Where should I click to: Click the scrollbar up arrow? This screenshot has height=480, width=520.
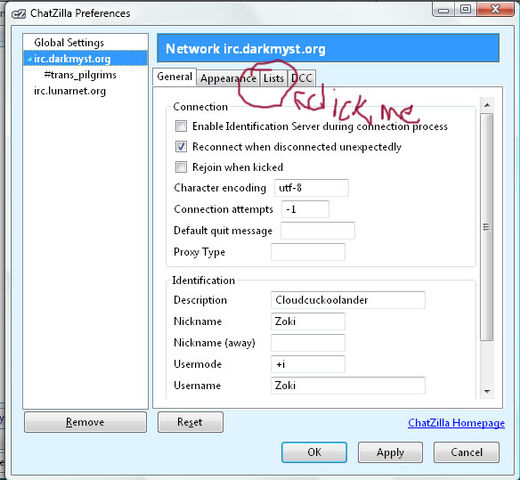[x=487, y=105]
